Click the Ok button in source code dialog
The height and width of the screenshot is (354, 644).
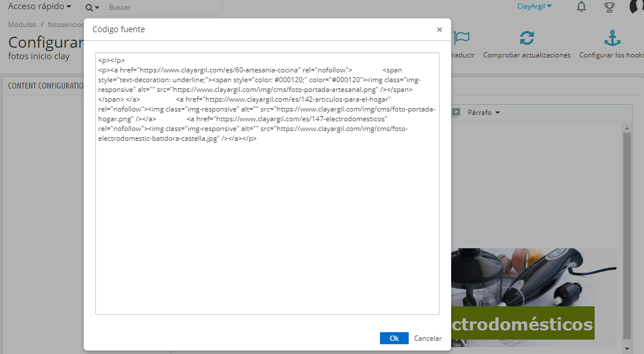pos(394,338)
